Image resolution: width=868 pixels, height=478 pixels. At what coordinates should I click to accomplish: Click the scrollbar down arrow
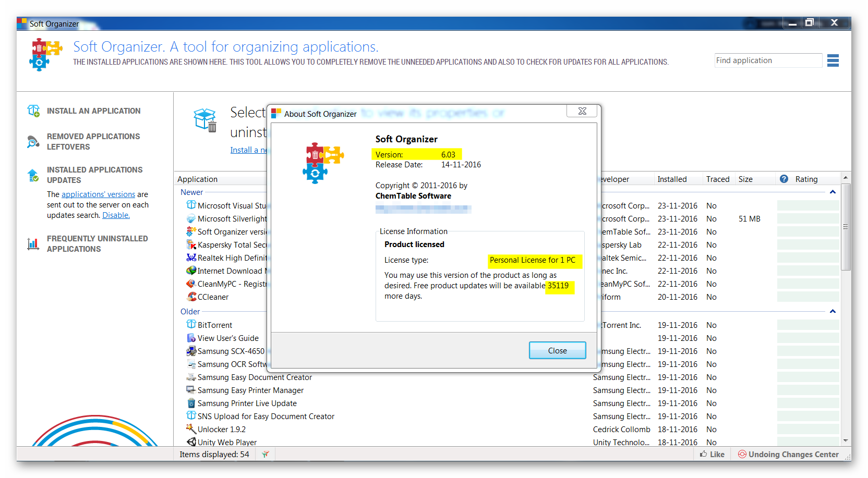tap(846, 441)
